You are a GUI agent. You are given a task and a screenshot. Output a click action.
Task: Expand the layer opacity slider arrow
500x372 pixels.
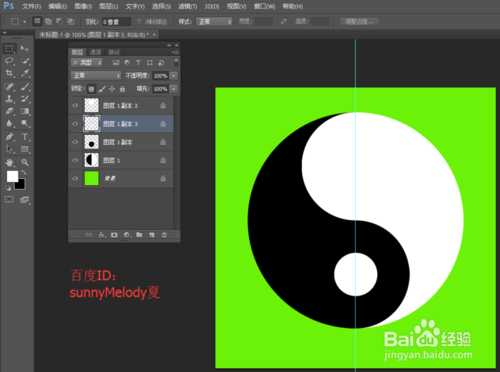tap(174, 76)
